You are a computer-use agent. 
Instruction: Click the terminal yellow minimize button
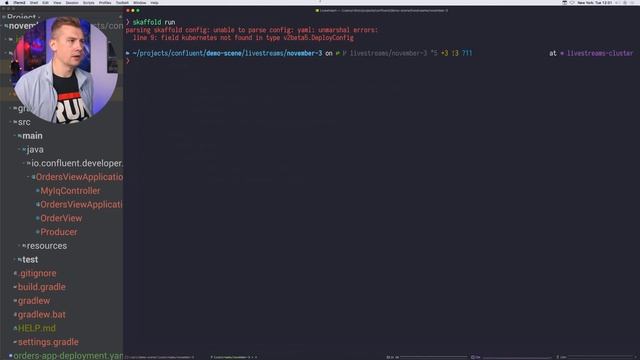coord(133,11)
